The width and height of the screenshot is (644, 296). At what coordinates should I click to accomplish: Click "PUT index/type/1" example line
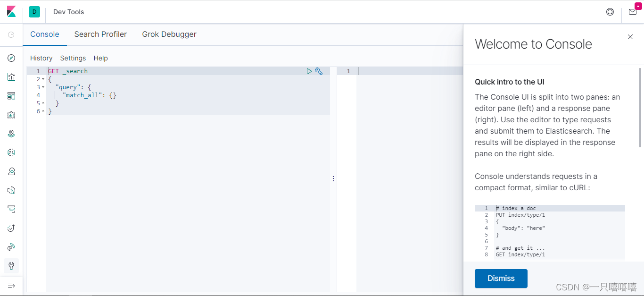coord(520,215)
